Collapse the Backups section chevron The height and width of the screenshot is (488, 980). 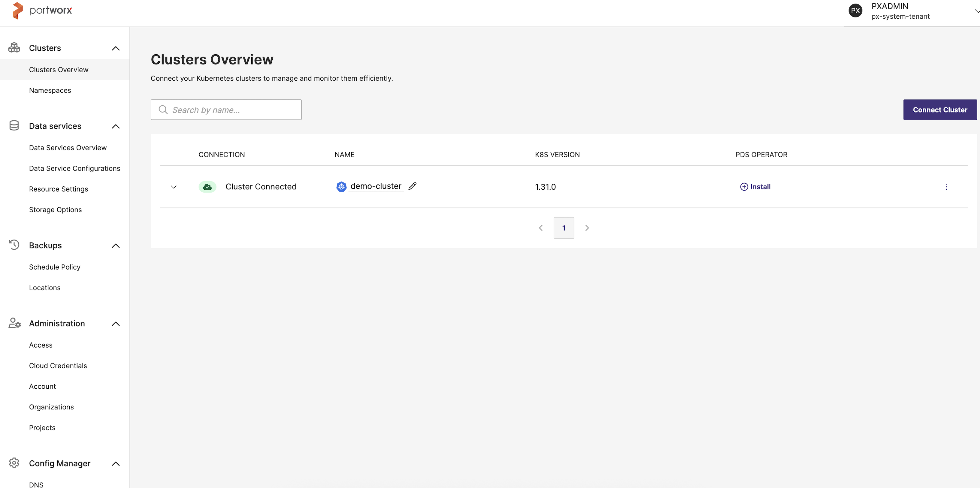(x=116, y=246)
